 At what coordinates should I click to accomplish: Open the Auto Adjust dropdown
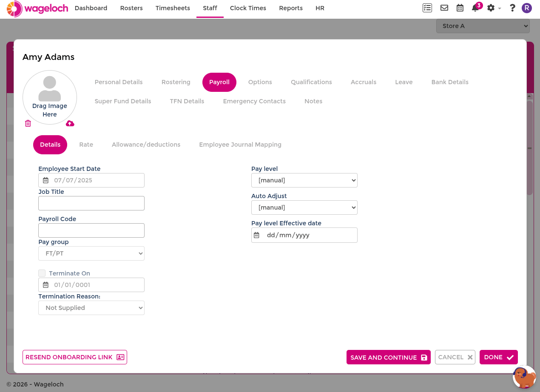point(304,207)
